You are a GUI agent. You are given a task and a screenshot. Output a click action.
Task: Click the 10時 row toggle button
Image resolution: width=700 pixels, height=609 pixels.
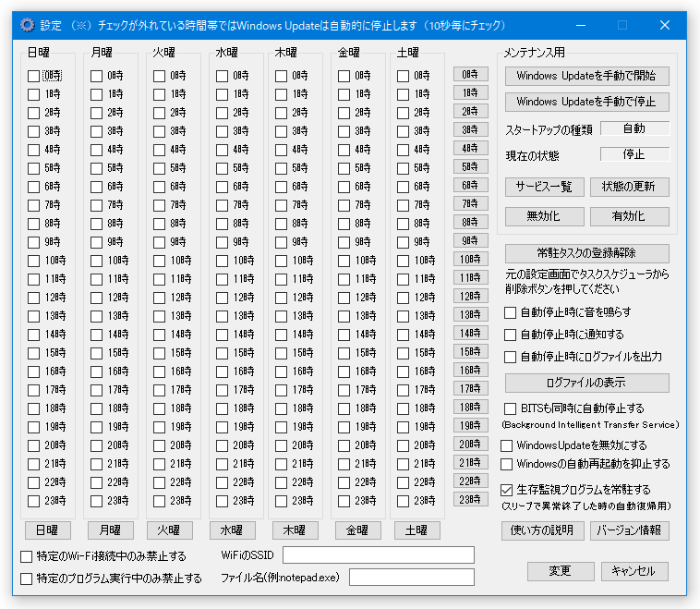[471, 259]
